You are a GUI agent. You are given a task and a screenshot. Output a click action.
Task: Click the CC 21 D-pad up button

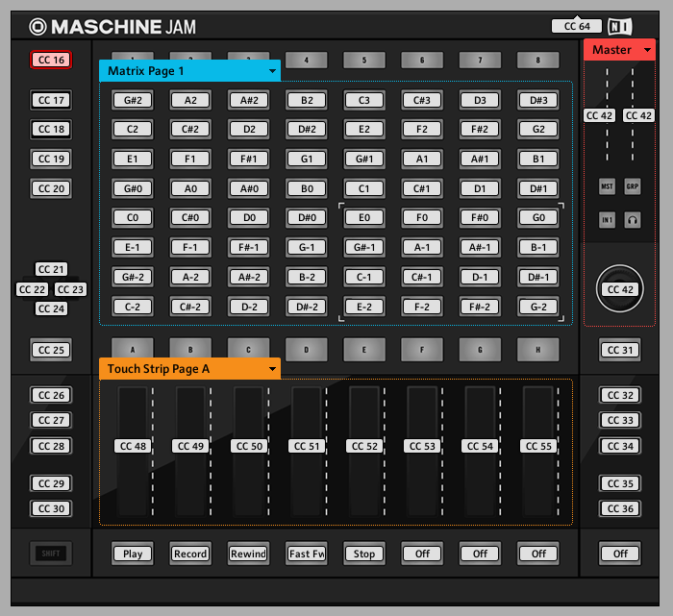[x=51, y=269]
